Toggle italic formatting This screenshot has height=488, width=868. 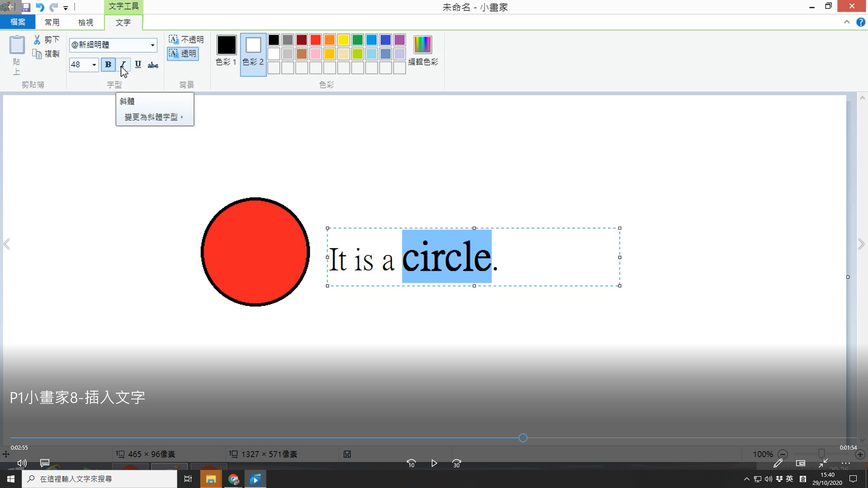tap(123, 65)
